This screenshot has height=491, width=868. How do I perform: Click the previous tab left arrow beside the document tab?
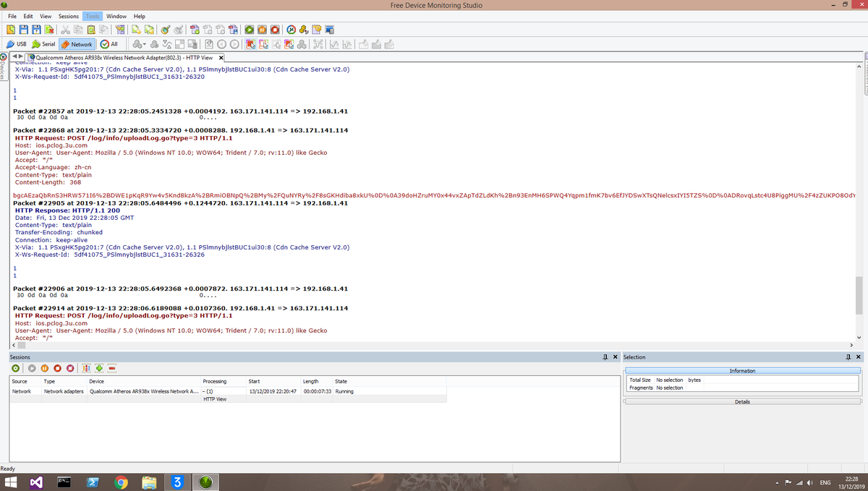[14, 56]
